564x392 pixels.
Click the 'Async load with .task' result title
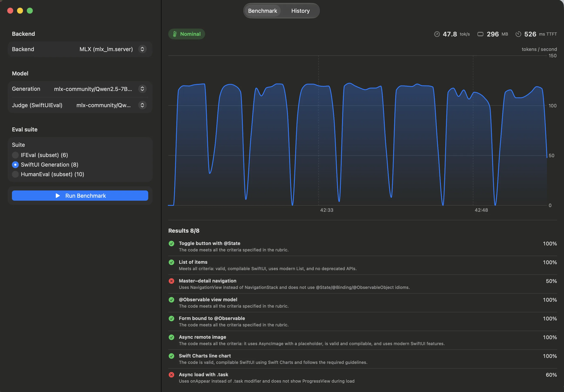click(204, 374)
